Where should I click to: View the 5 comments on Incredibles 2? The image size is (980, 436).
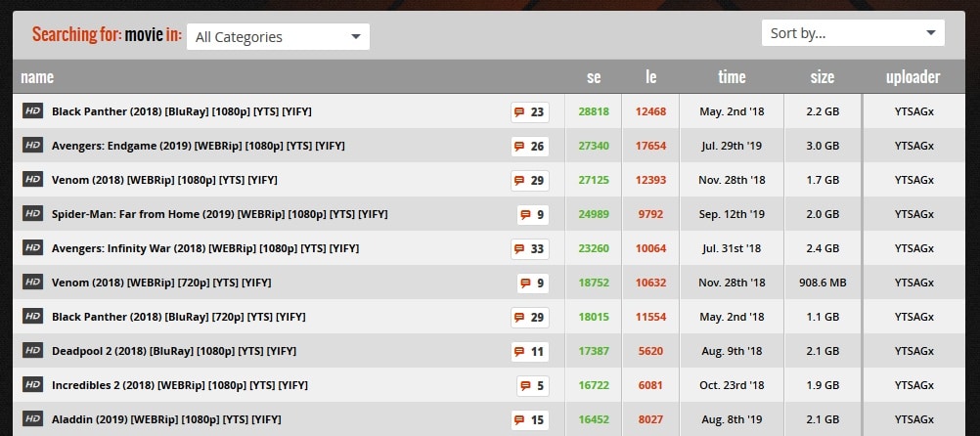tap(532, 386)
